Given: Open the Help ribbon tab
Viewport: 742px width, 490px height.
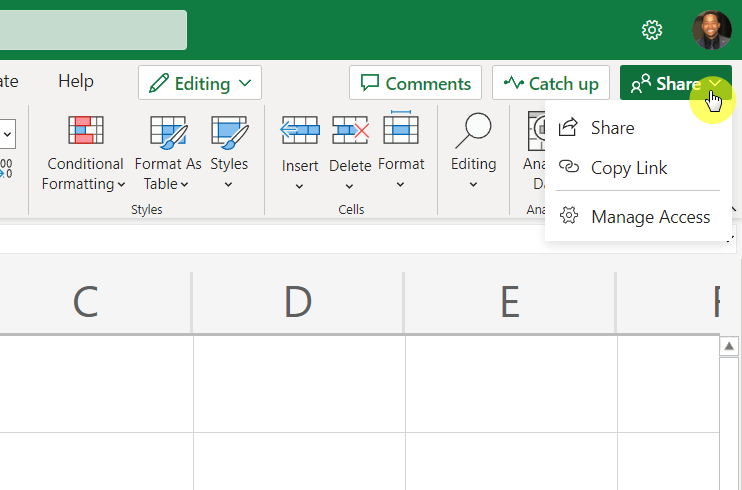Looking at the screenshot, I should click(76, 81).
